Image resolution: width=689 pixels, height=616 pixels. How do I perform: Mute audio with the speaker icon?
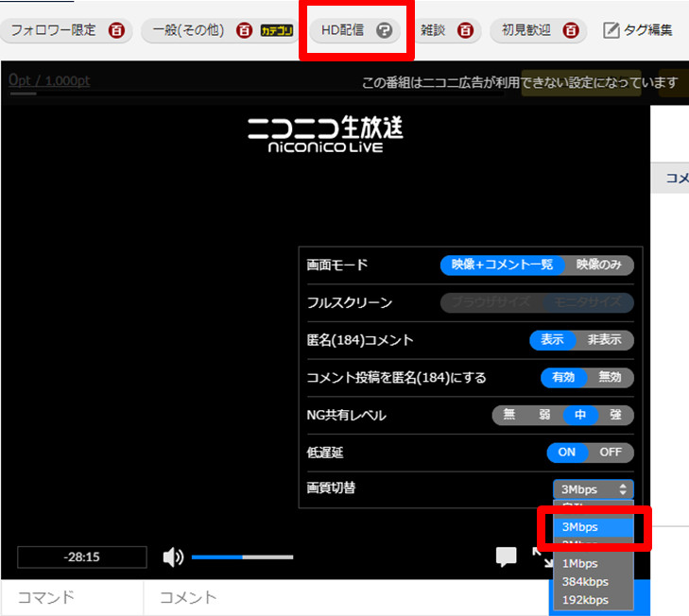point(173,557)
